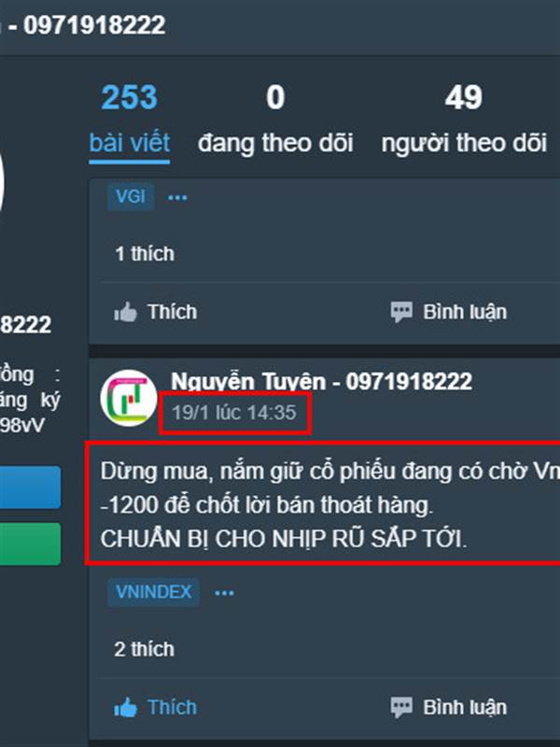Click the comment bubble icon on VGI post
This screenshot has height=747, width=560.
pyautogui.click(x=401, y=313)
